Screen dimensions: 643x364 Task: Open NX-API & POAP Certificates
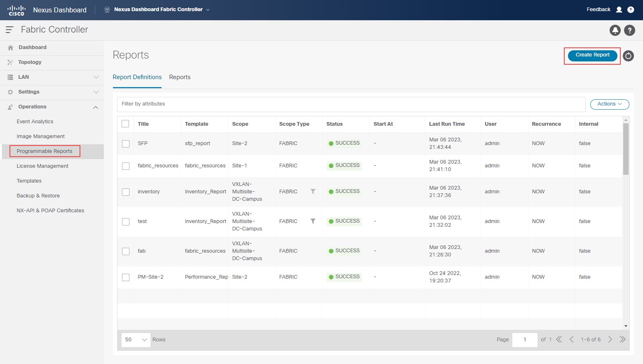(x=50, y=211)
